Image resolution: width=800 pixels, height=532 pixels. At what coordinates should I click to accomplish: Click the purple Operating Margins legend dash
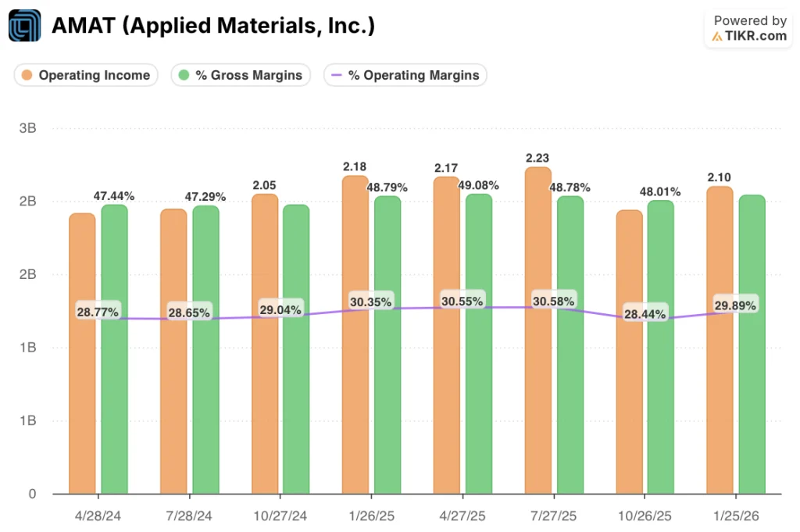pos(336,75)
